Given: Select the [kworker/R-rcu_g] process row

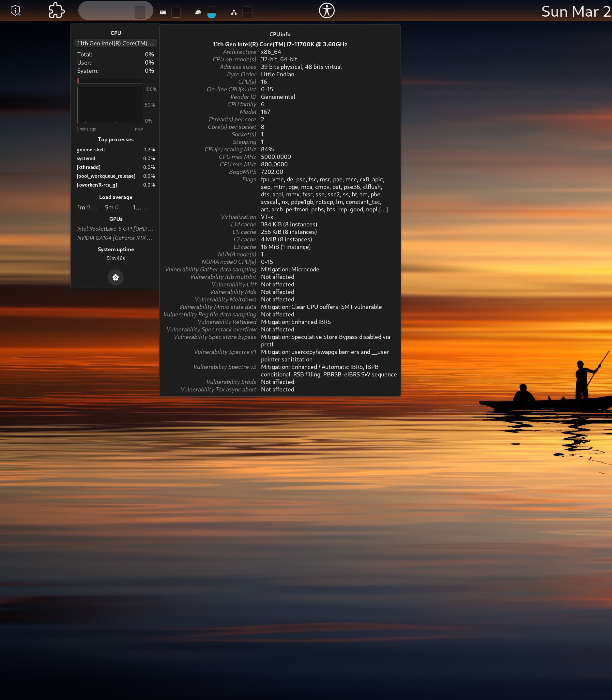Looking at the screenshot, I should [x=115, y=185].
